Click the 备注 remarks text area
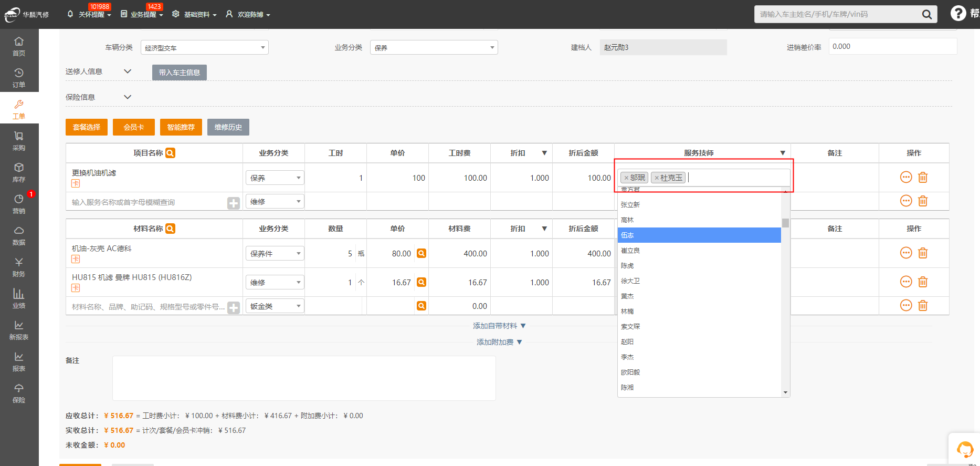This screenshot has width=980, height=466. pyautogui.click(x=304, y=378)
